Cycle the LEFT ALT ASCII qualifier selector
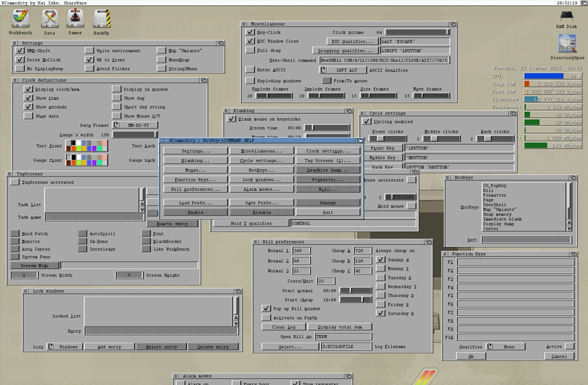 (x=341, y=70)
